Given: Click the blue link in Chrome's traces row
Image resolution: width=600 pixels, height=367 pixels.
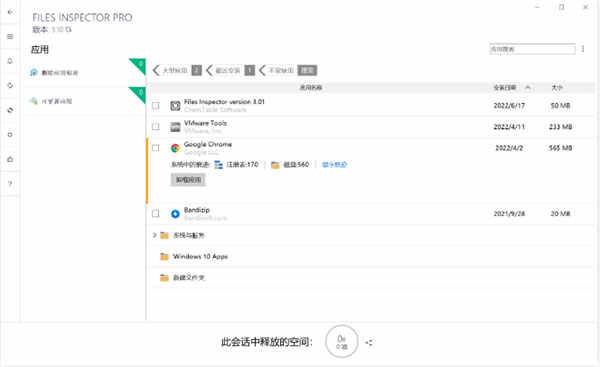Looking at the screenshot, I should point(334,165).
